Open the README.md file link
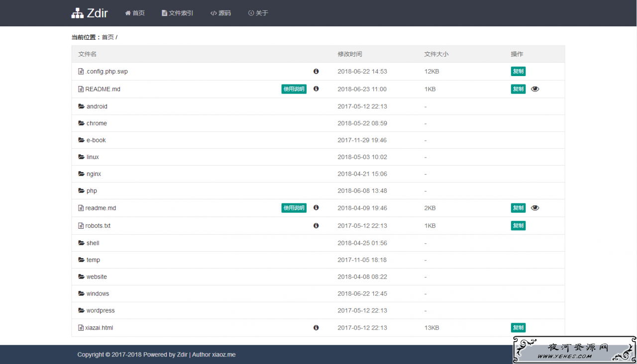Viewport: 637px width, 364px height. 103,89
